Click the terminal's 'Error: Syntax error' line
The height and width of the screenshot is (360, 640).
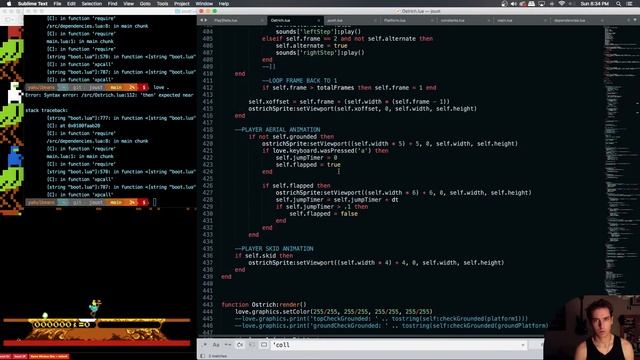(109, 95)
